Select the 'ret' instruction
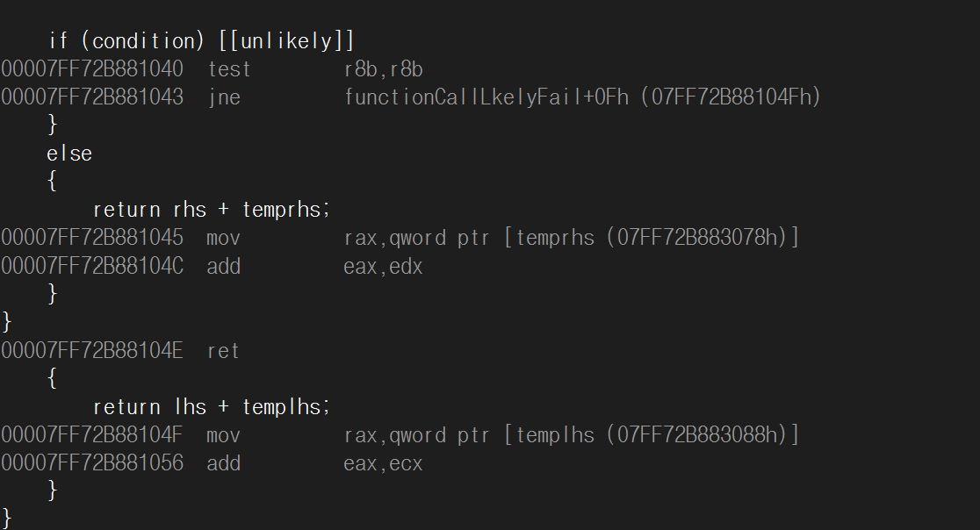This screenshot has height=530, width=980. point(223,350)
